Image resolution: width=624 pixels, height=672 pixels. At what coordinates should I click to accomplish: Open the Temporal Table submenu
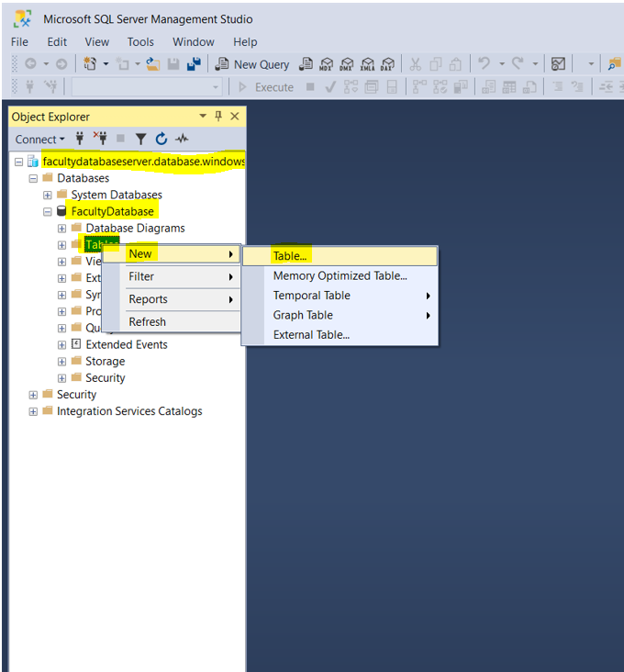tap(340, 296)
